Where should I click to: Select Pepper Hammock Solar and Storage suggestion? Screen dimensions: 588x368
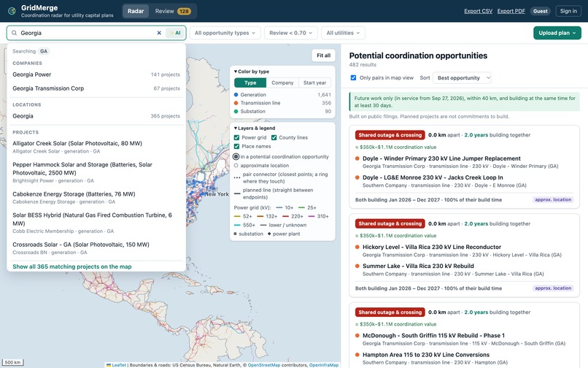pyautogui.click(x=96, y=172)
